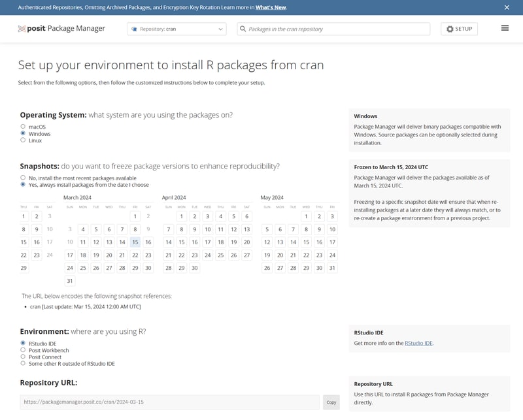Click the cran last update snapshot reference
Image resolution: width=523 pixels, height=420 pixels.
pos(86,306)
